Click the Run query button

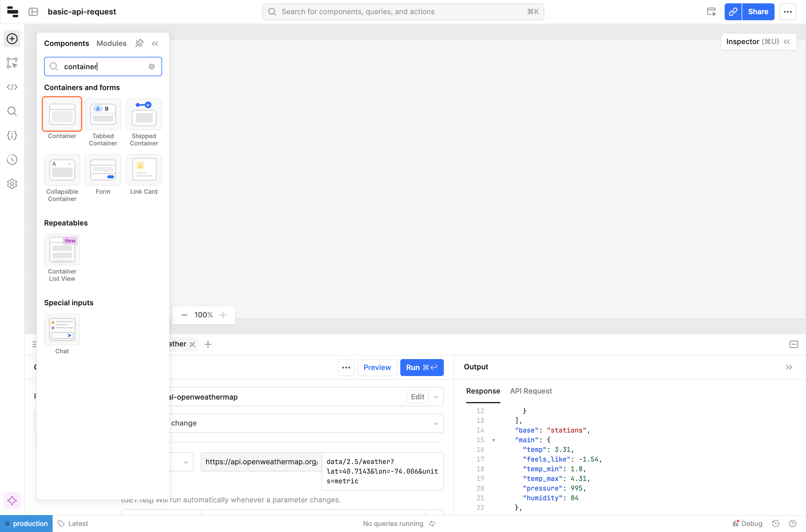coord(421,368)
